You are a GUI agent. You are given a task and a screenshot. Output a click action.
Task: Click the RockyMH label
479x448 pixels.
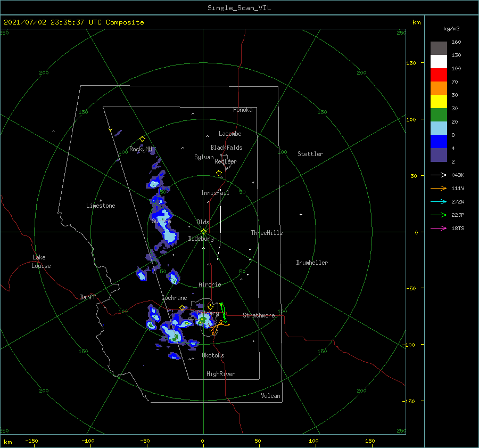pyautogui.click(x=141, y=149)
